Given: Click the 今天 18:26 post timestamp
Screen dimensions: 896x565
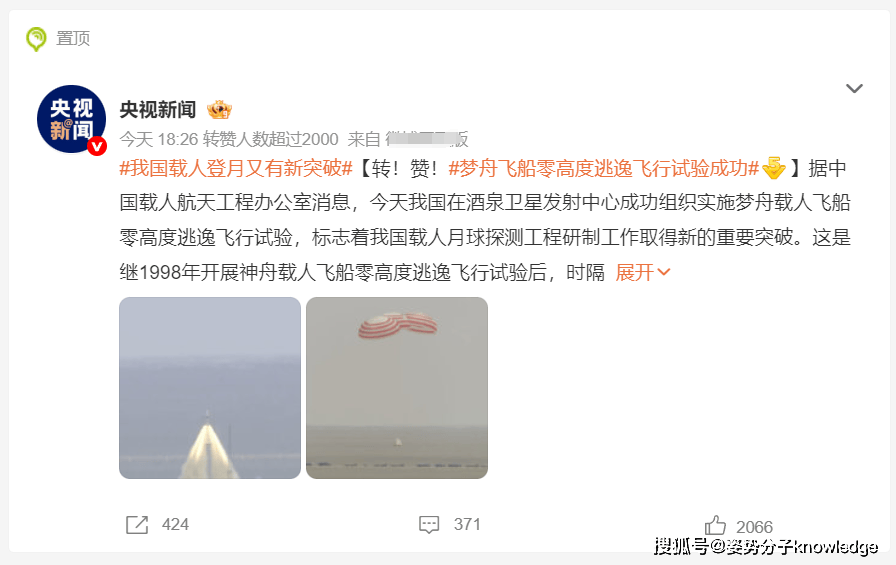Looking at the screenshot, I should (x=159, y=139).
